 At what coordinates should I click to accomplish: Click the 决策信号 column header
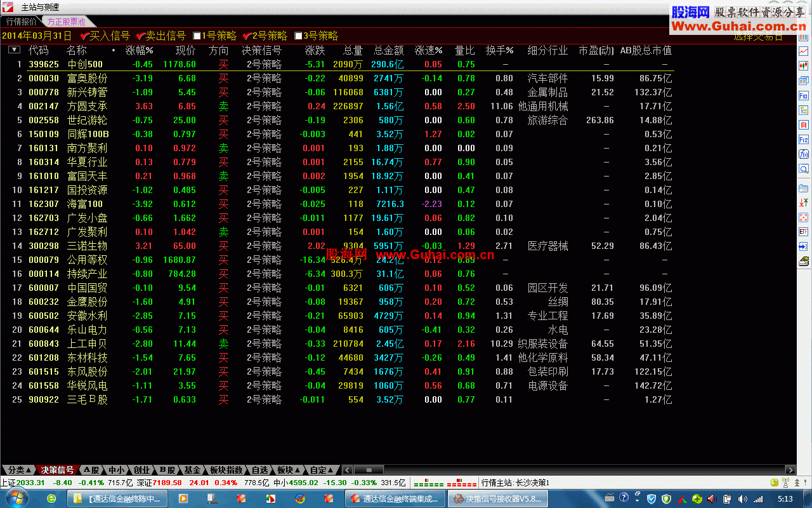[261, 50]
